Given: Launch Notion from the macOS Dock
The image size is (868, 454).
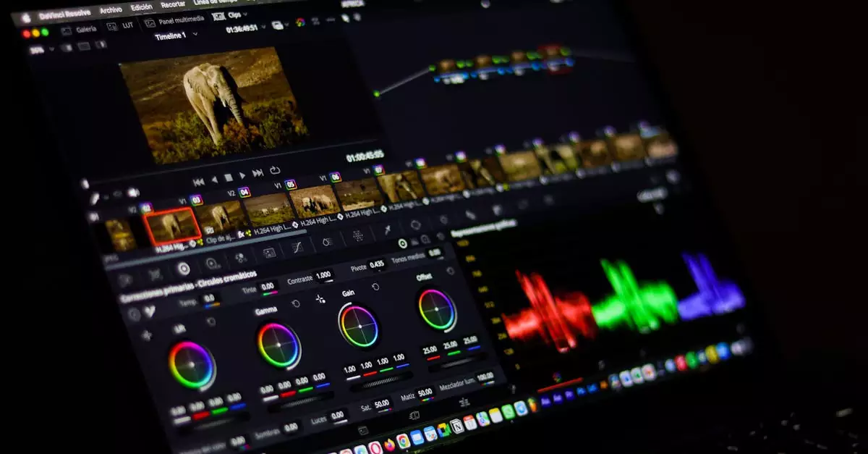Looking at the screenshot, I should coord(456,425).
